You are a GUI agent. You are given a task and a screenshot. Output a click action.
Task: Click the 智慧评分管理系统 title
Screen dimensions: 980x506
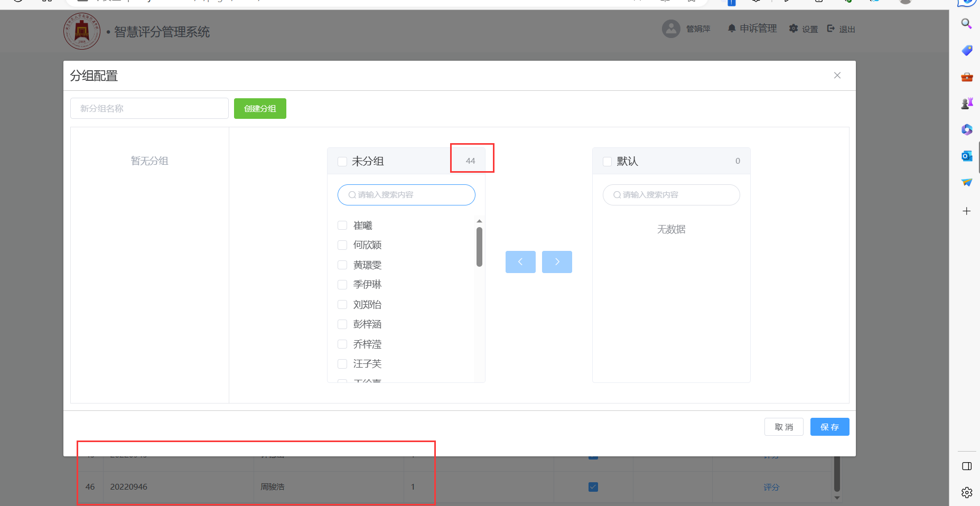pyautogui.click(x=162, y=32)
